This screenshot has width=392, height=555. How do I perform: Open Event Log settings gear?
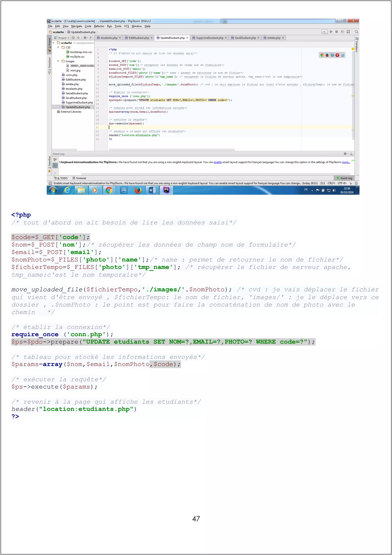point(346,154)
